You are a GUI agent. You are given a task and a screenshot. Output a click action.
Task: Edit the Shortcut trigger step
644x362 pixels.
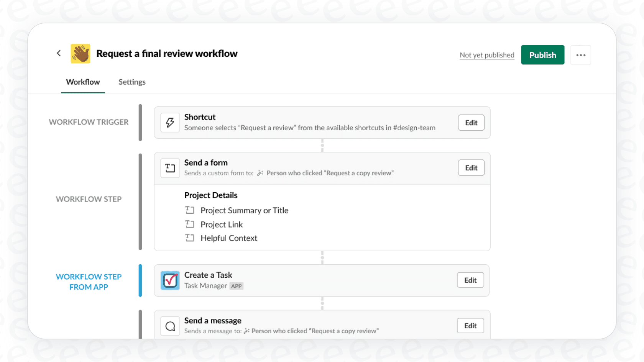click(x=471, y=122)
